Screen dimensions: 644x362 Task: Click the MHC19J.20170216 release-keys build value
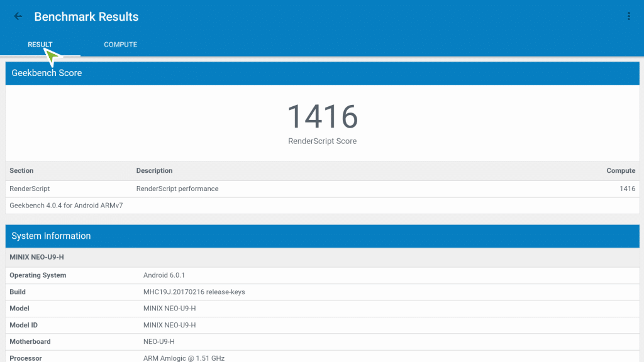pos(194,292)
